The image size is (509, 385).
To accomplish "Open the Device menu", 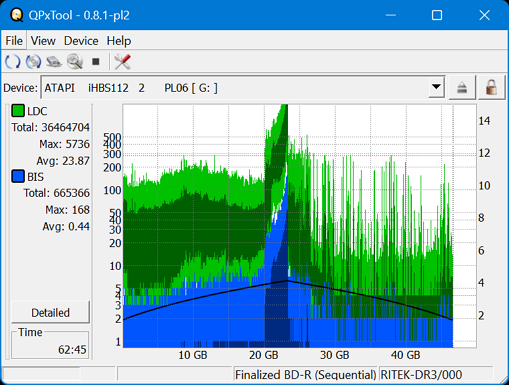I will coord(81,41).
